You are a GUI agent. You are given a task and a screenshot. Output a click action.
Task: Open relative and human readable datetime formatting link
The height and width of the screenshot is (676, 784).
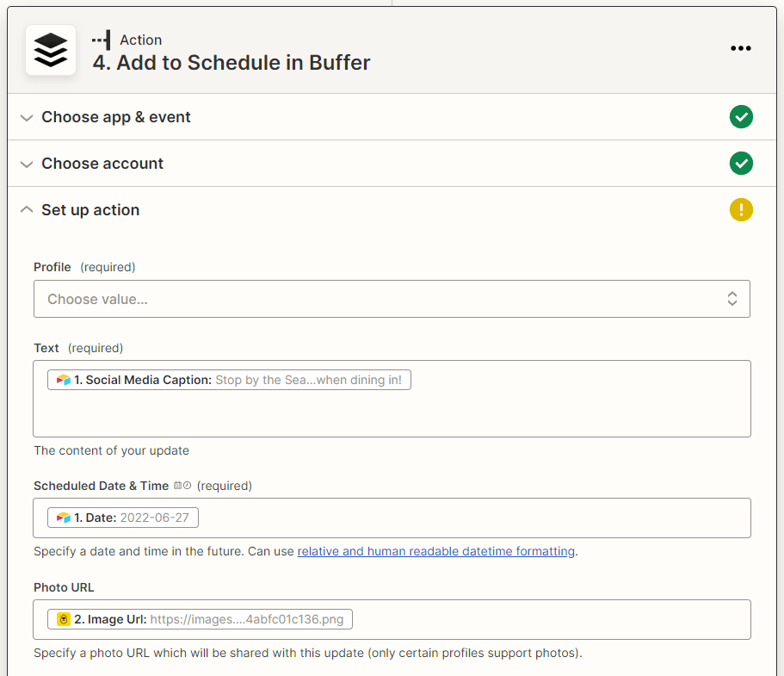435,551
